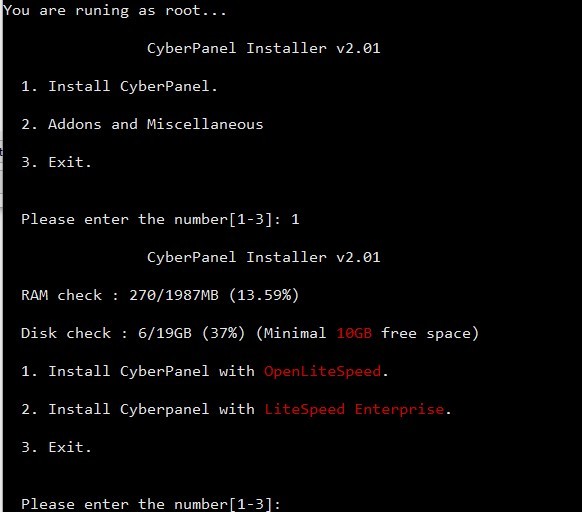582x512 pixels.
Task: Click the 'free space)' text
Action: pos(430,333)
